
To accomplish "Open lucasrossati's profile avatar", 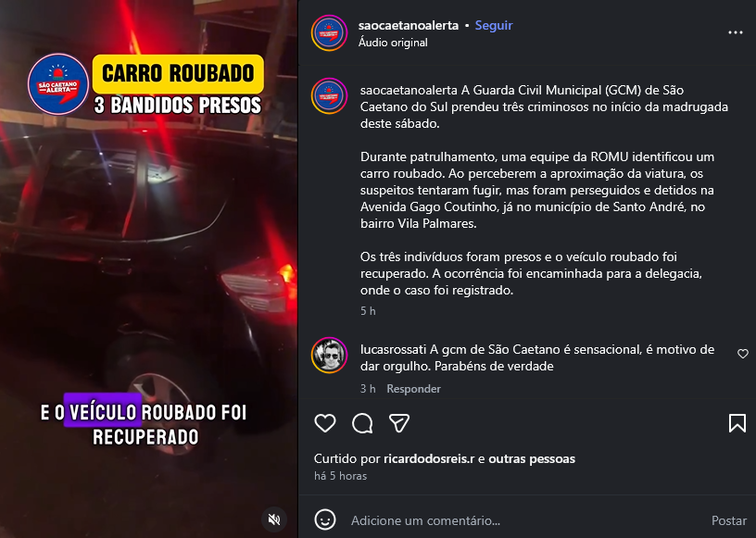I will (329, 356).
